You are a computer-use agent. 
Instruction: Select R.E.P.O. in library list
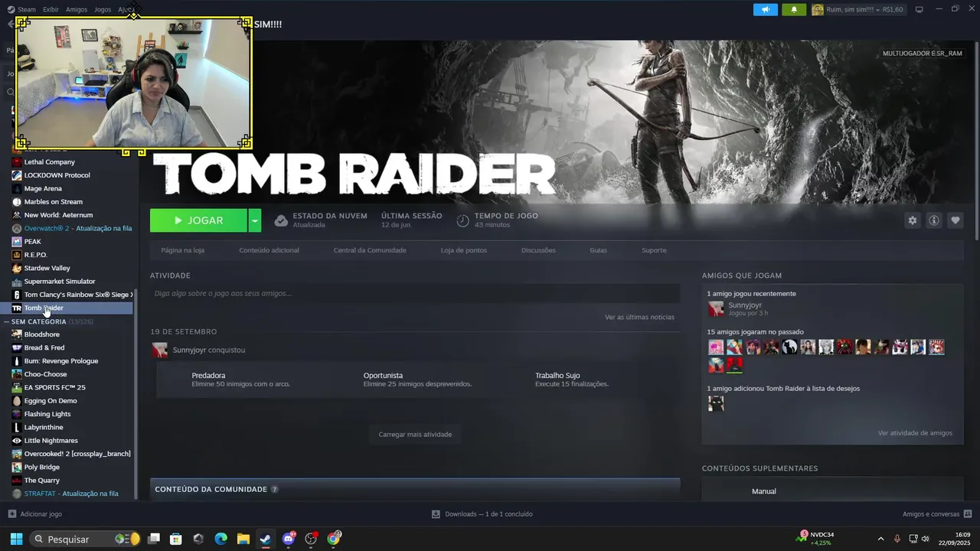[35, 255]
